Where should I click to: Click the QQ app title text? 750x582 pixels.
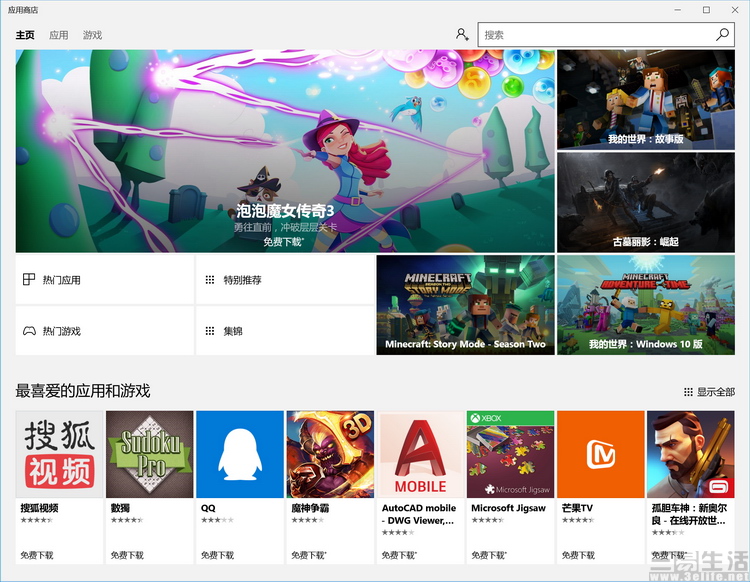coord(208,508)
